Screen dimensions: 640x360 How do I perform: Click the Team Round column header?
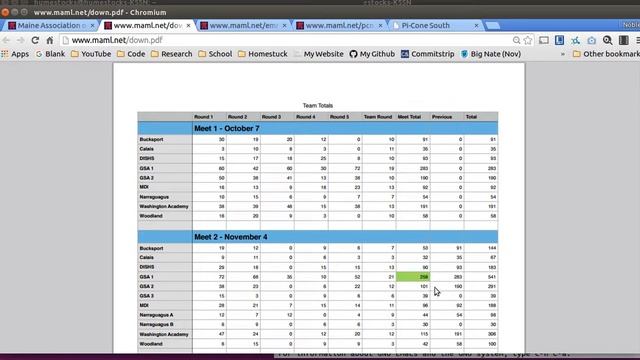pos(378,117)
